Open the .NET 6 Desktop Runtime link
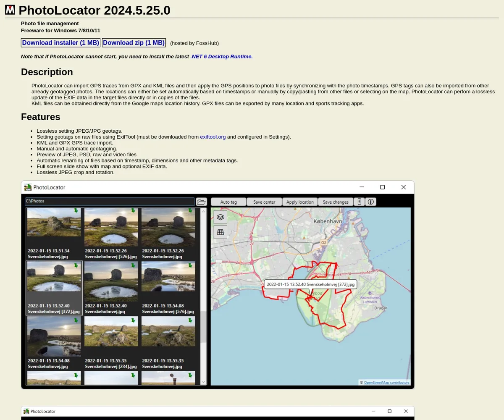The image size is (504, 420). [222, 56]
